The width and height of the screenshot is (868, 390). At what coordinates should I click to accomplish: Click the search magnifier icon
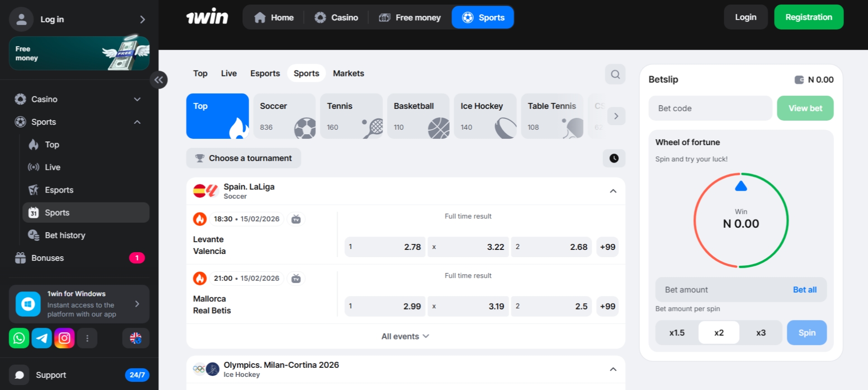tap(615, 74)
